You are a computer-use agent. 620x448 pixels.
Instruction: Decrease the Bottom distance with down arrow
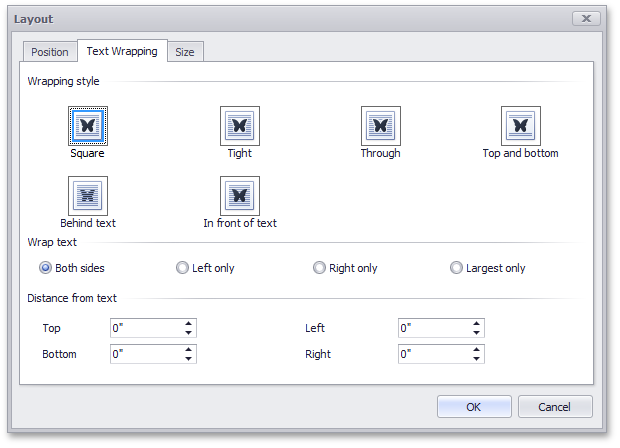pyautogui.click(x=188, y=358)
